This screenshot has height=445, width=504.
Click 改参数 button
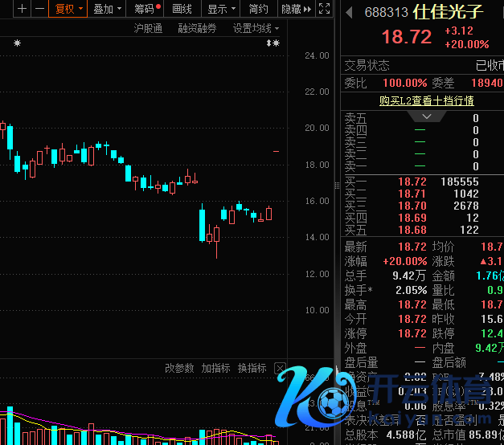click(179, 368)
